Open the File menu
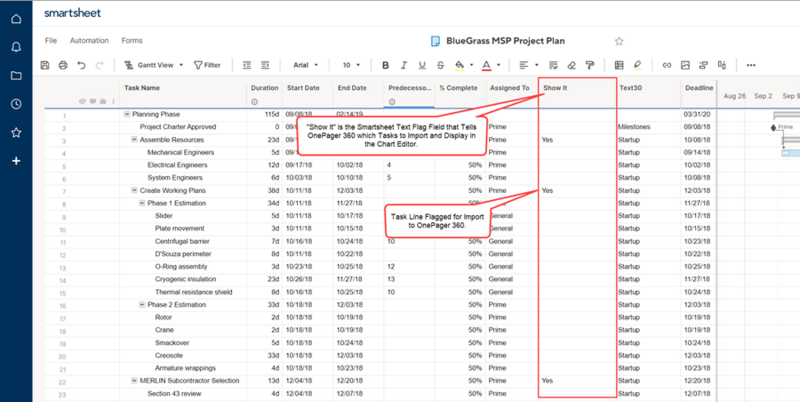 point(51,40)
